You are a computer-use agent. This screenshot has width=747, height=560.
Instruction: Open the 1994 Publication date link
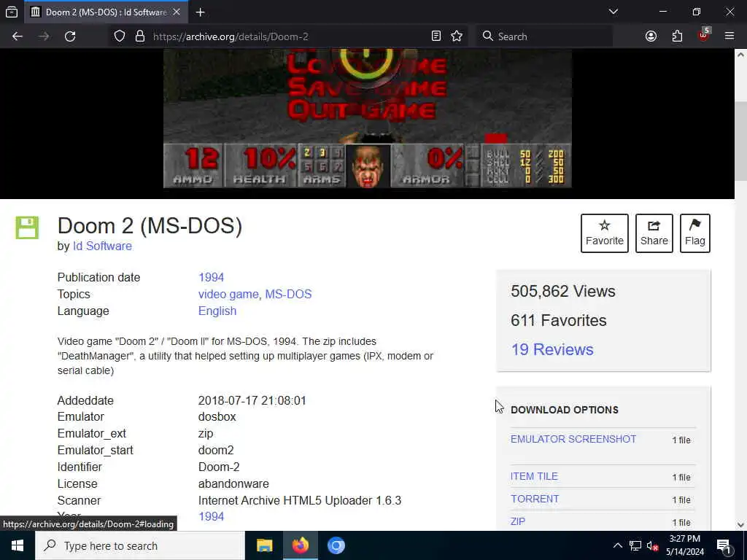click(211, 278)
